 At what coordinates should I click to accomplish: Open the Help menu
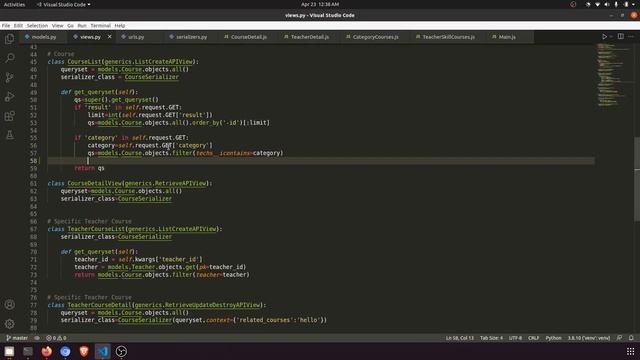click(x=120, y=25)
